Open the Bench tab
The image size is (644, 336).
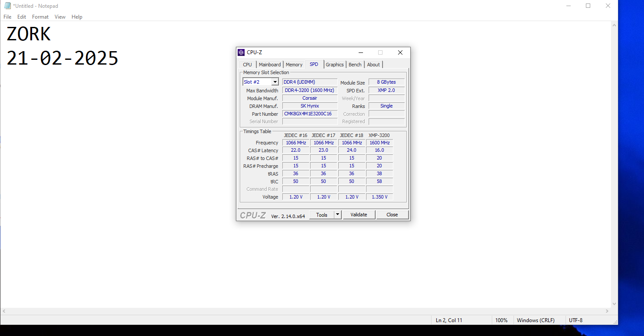[x=355, y=65]
